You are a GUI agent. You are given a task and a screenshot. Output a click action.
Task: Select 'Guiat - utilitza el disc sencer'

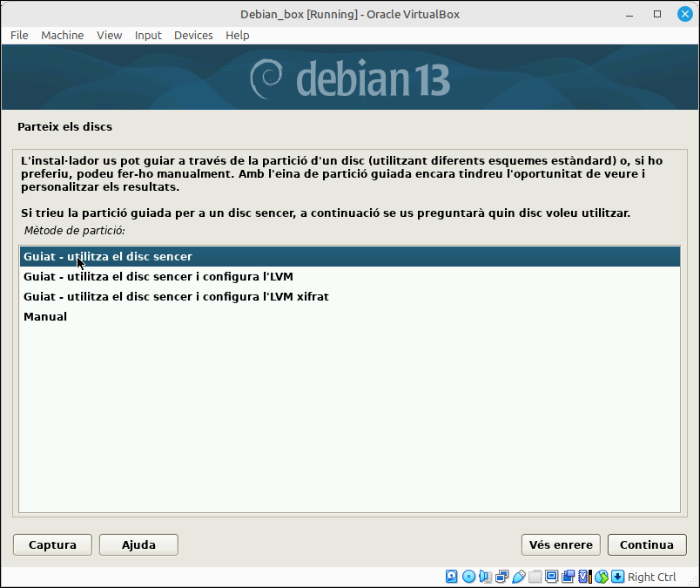click(x=350, y=256)
